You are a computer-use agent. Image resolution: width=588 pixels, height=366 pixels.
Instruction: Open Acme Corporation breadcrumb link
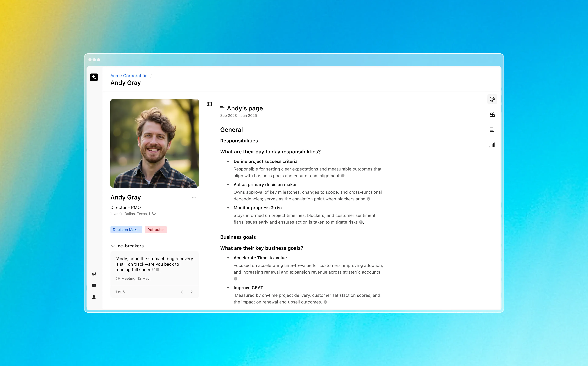click(129, 76)
